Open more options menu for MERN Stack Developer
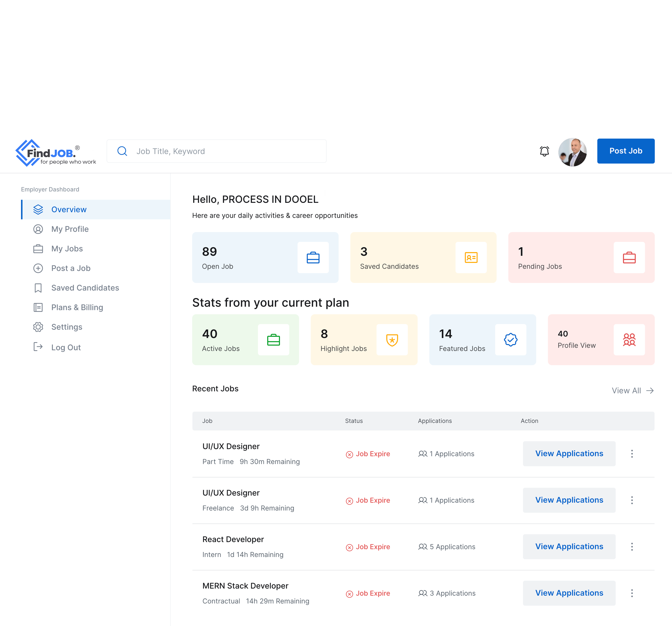This screenshot has width=672, height=626. [x=632, y=593]
